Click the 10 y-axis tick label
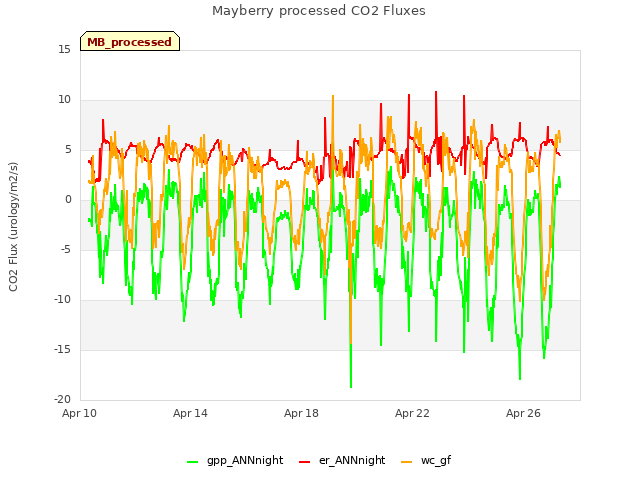The width and height of the screenshot is (640, 480). (x=64, y=100)
